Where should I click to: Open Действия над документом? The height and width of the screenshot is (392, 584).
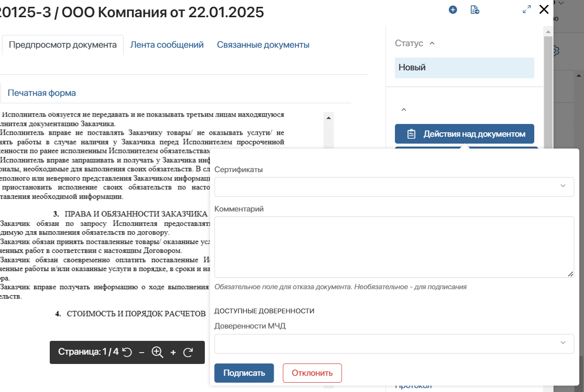(464, 133)
